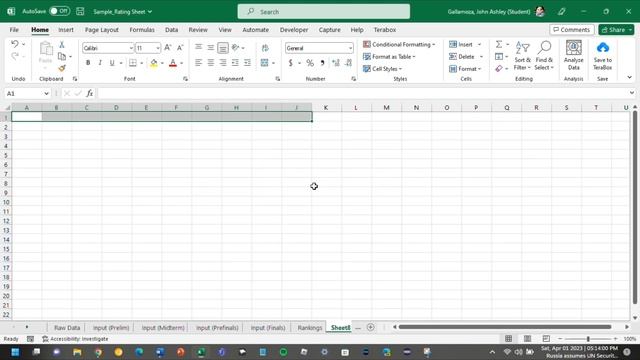Open File Explorer from taskbar
640x360 pixels.
click(77, 352)
